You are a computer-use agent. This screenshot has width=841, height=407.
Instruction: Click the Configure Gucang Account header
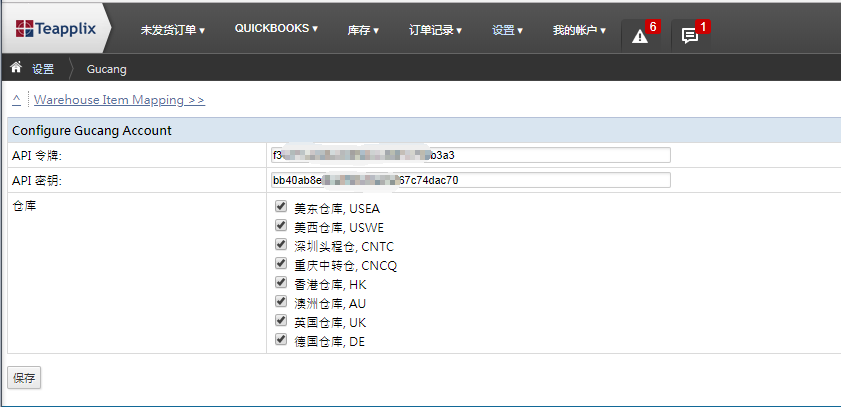(x=92, y=130)
